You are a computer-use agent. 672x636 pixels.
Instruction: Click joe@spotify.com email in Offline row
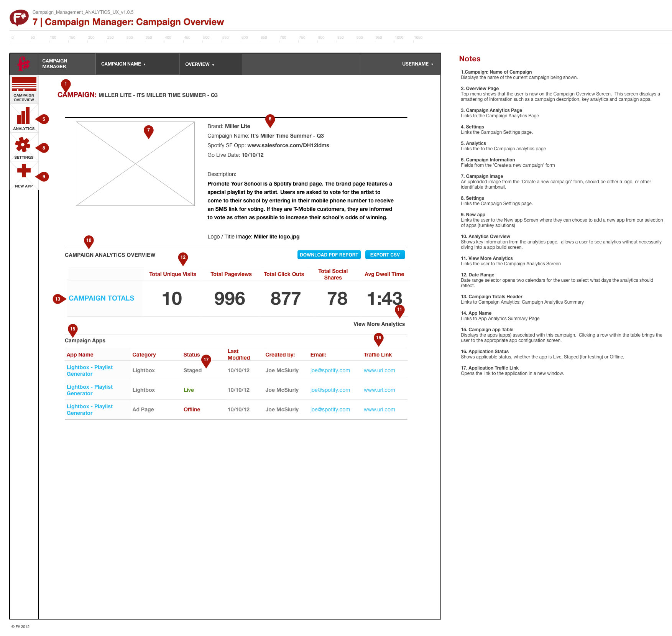330,410
